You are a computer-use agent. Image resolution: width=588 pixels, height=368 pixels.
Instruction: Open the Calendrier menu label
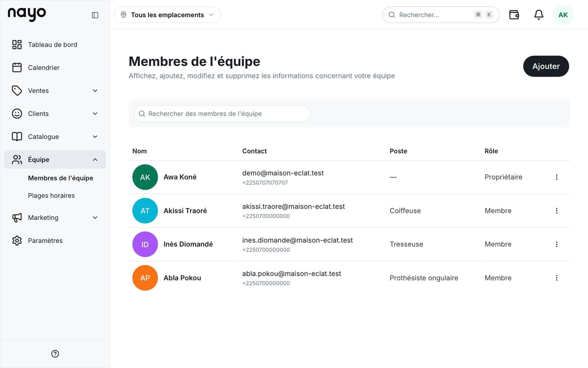pyautogui.click(x=44, y=67)
